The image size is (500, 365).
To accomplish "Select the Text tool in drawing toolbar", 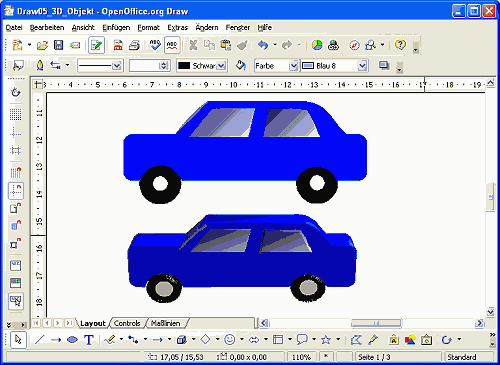I will (x=89, y=340).
